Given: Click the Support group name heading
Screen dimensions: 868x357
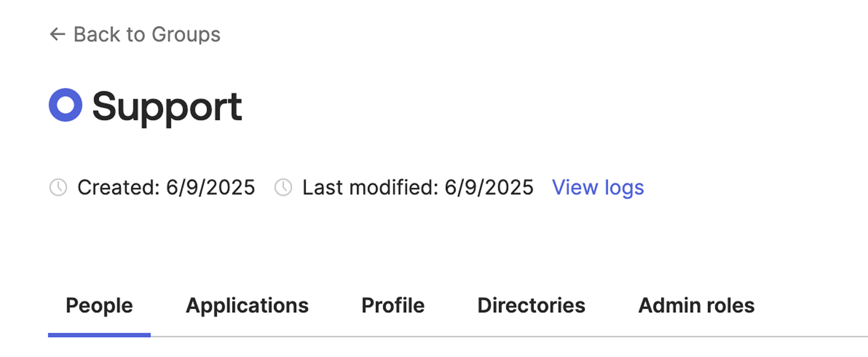Looking at the screenshot, I should (x=167, y=106).
